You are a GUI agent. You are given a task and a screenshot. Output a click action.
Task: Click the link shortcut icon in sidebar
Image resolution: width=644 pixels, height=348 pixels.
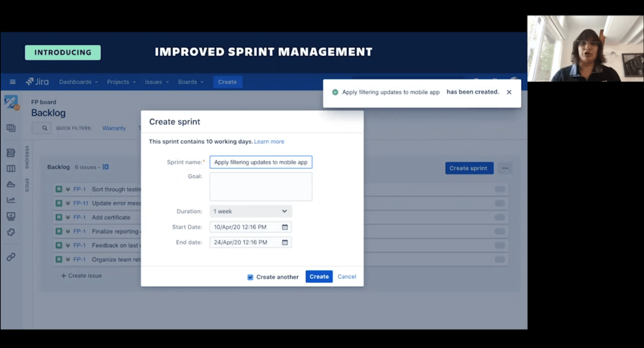point(11,257)
